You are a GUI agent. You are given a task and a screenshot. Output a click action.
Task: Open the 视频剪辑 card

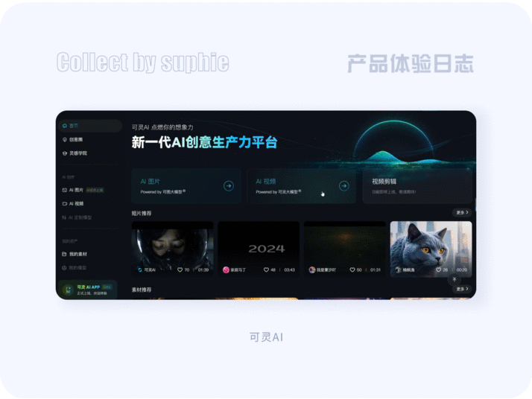pyautogui.click(x=417, y=186)
